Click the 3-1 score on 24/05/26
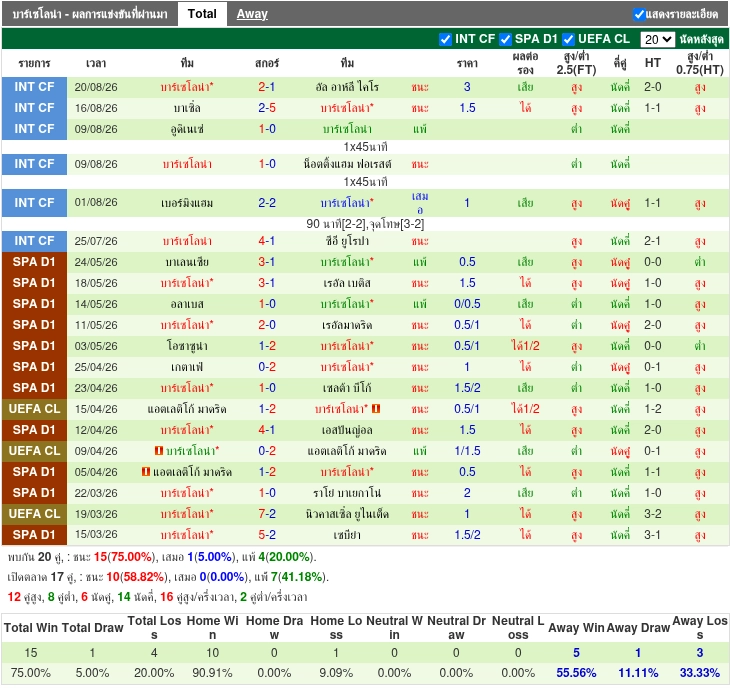Viewport: 730px width, 691px height. coord(267,262)
